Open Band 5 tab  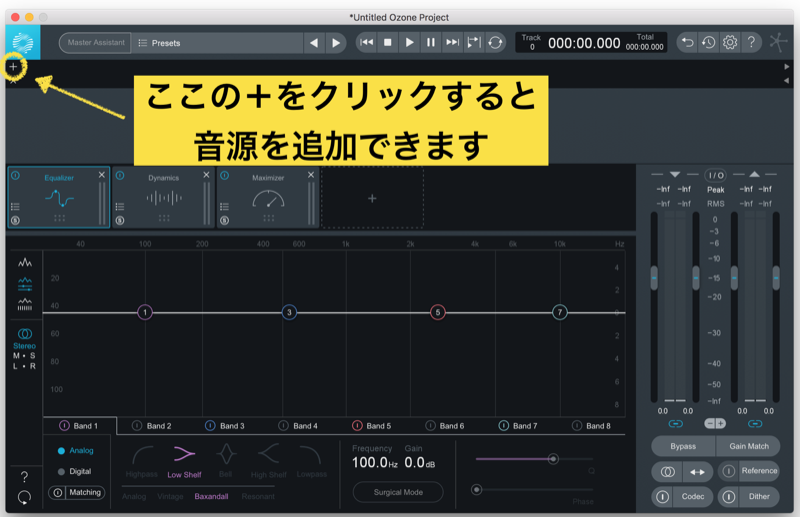(x=372, y=426)
